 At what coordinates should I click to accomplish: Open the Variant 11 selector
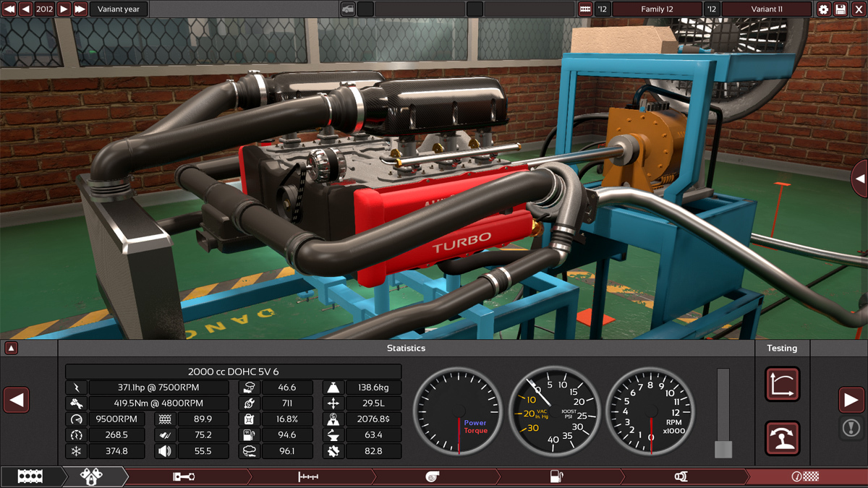[767, 9]
